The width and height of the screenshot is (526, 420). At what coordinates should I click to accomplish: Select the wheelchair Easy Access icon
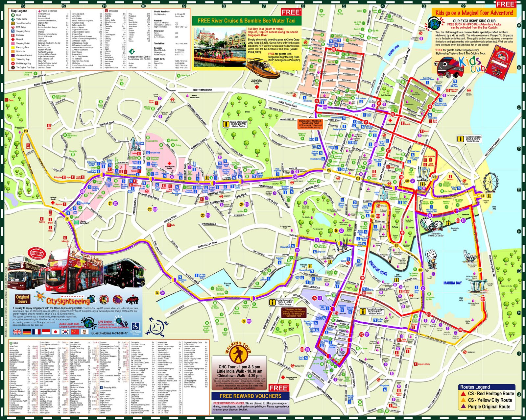tap(135, 326)
